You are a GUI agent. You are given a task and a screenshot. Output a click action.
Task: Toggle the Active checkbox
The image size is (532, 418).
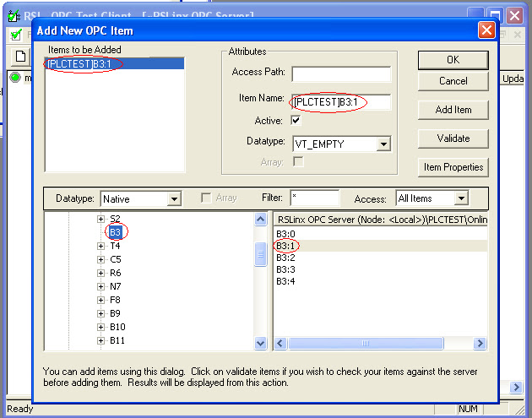coord(296,121)
